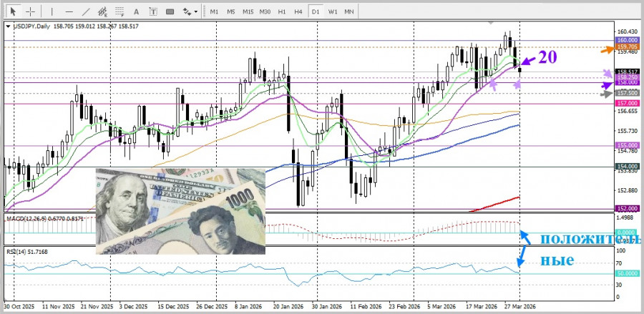Click the RSI 50.0000 level label

[627, 273]
